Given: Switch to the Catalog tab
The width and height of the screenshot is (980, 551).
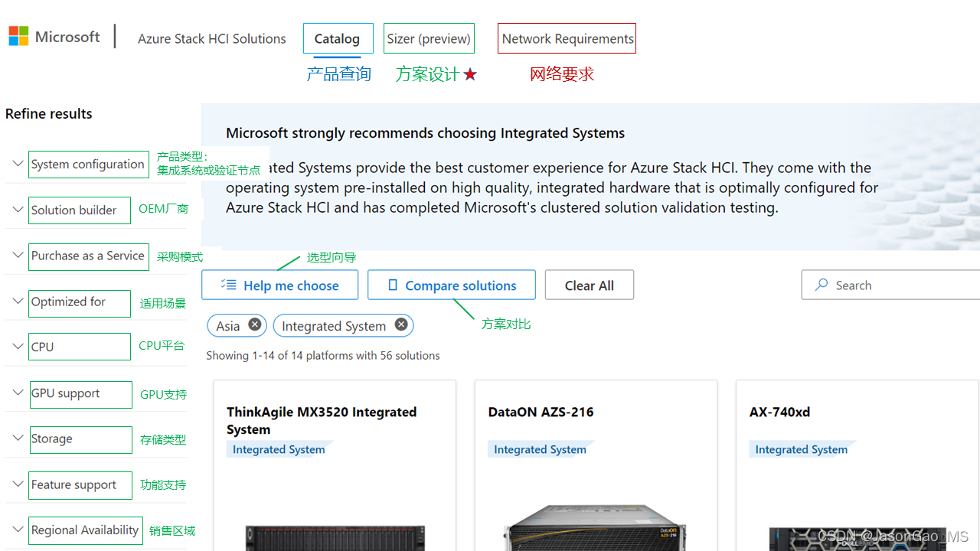Looking at the screenshot, I should (338, 38).
